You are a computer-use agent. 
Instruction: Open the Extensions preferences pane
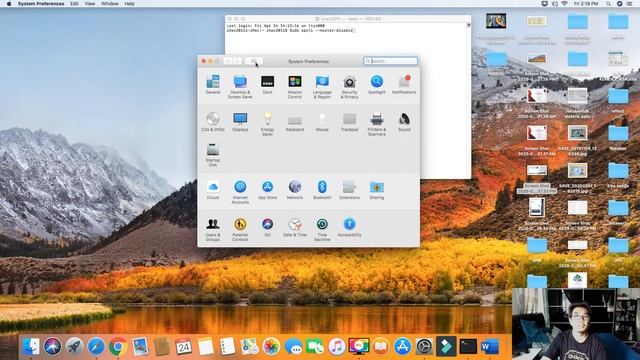click(x=349, y=189)
